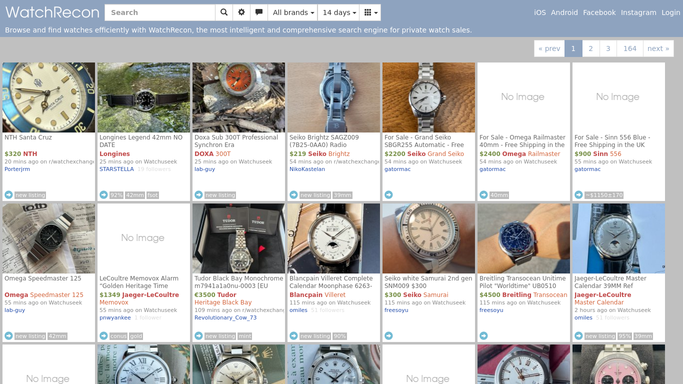This screenshot has width=683, height=384.
Task: Click the Breitling brand link
Action: (517, 295)
